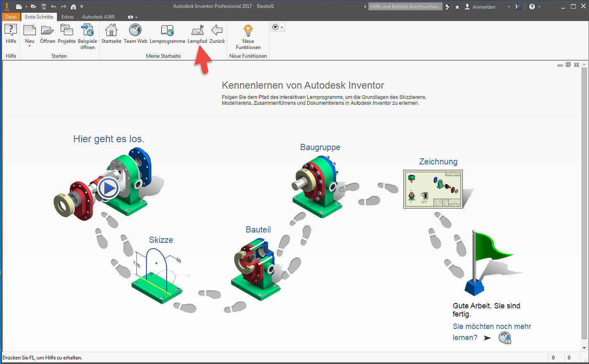This screenshot has height=364, width=589.
Task: Play the introductory video on the gearbox
Action: (109, 188)
